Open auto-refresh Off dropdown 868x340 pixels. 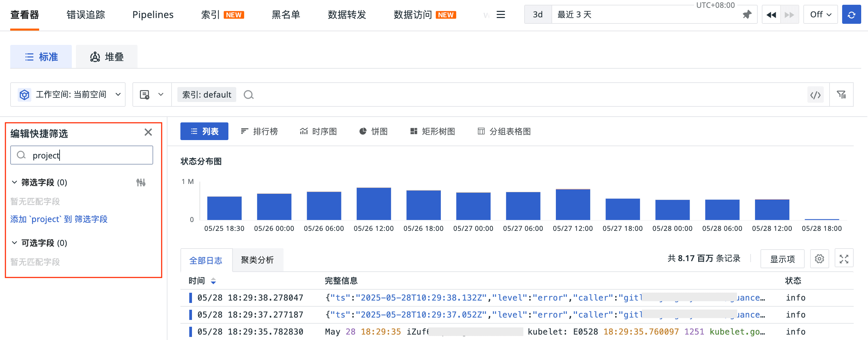coord(820,15)
